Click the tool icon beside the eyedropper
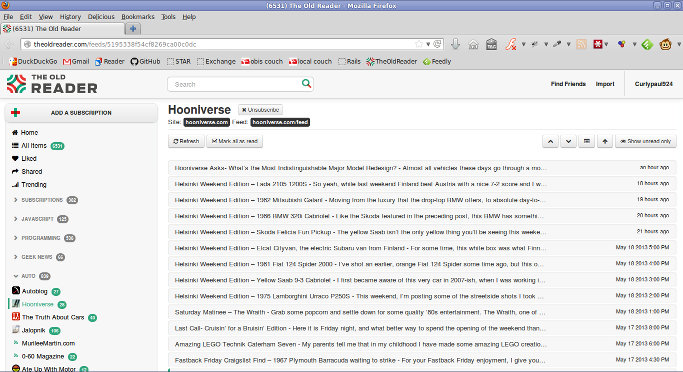This screenshot has width=683, height=372. click(x=534, y=44)
